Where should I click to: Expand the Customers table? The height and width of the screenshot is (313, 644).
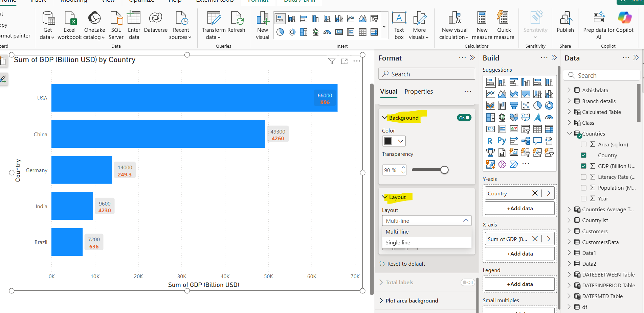coord(569,231)
